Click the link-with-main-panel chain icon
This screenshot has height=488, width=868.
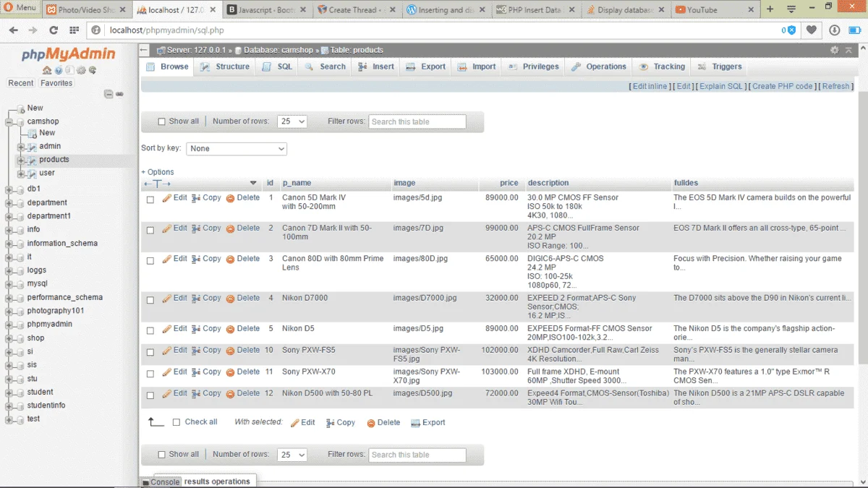click(x=119, y=94)
